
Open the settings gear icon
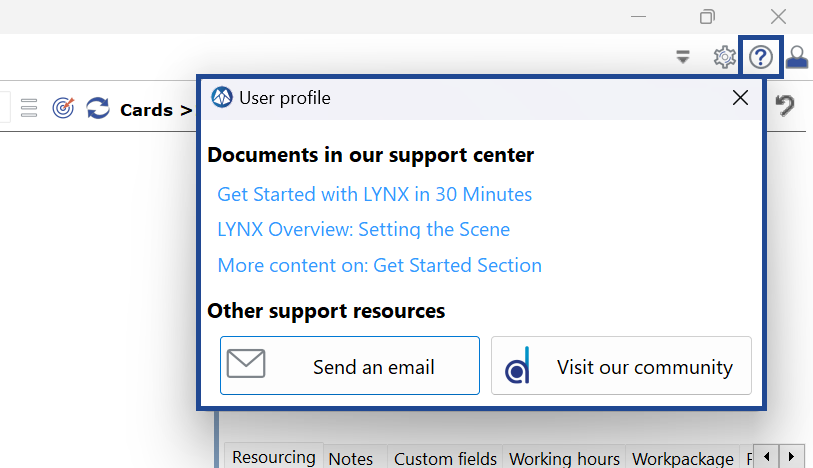pos(724,57)
